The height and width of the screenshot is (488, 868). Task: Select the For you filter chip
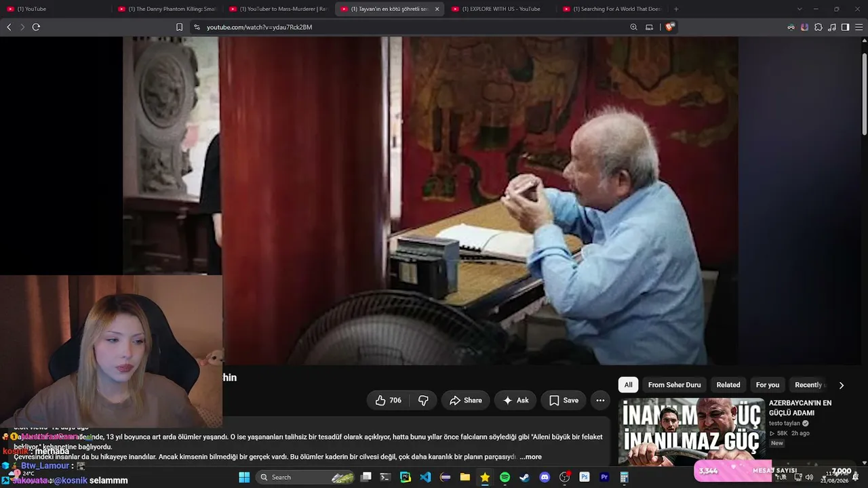click(768, 385)
